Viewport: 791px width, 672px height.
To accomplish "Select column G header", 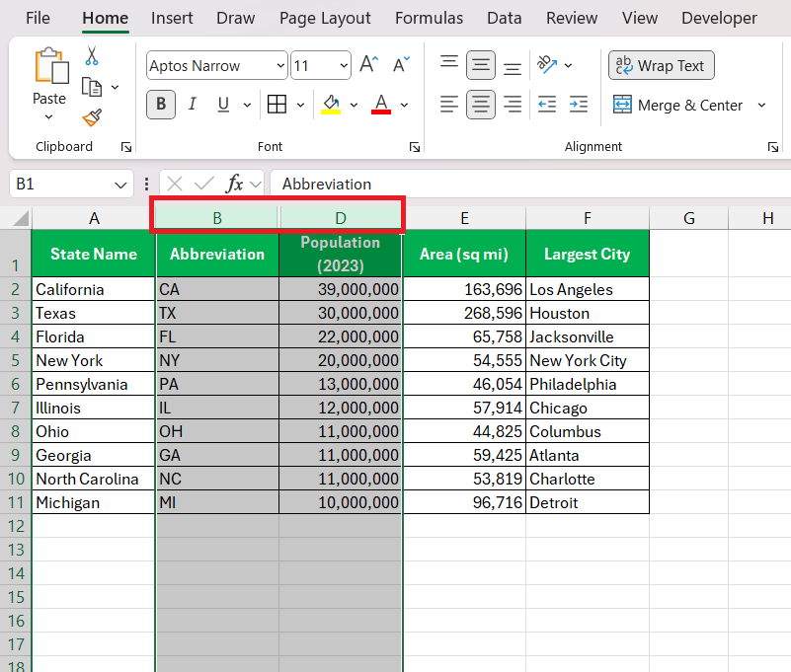I will click(x=688, y=218).
